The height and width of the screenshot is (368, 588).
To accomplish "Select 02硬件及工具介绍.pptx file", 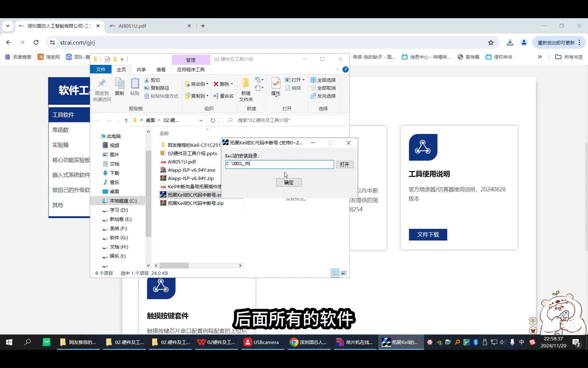I will (x=192, y=153).
